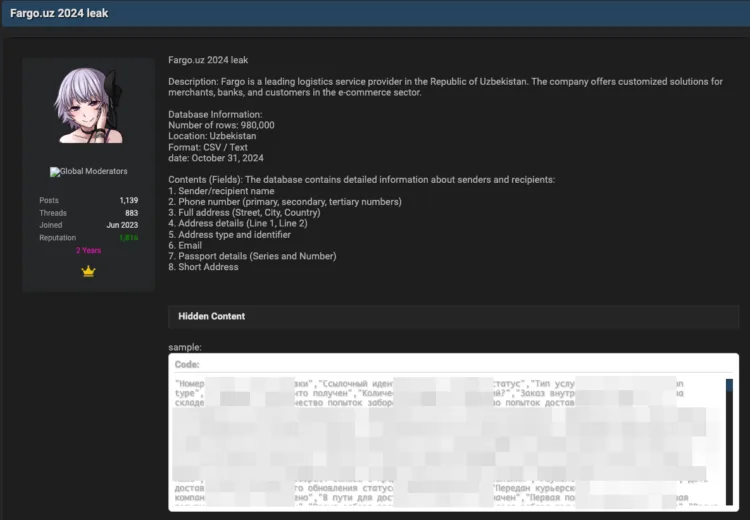Click the Fargo.uz 2024 leak post body title

click(208, 60)
